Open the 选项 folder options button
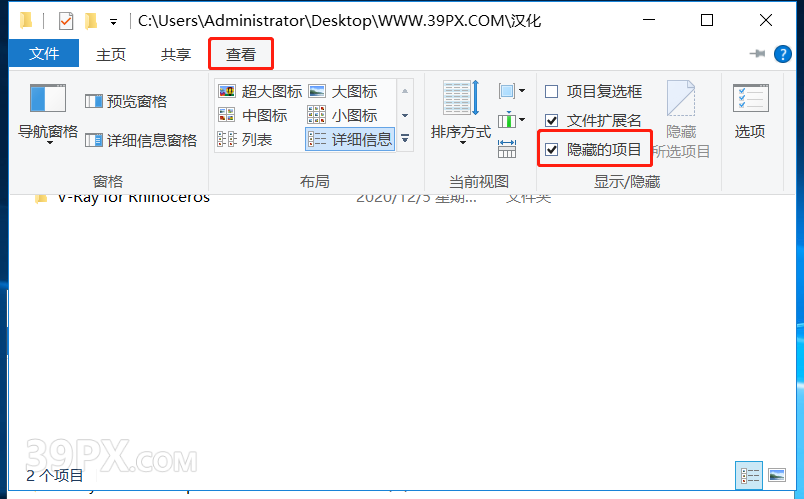The image size is (804, 499). pyautogui.click(x=750, y=112)
